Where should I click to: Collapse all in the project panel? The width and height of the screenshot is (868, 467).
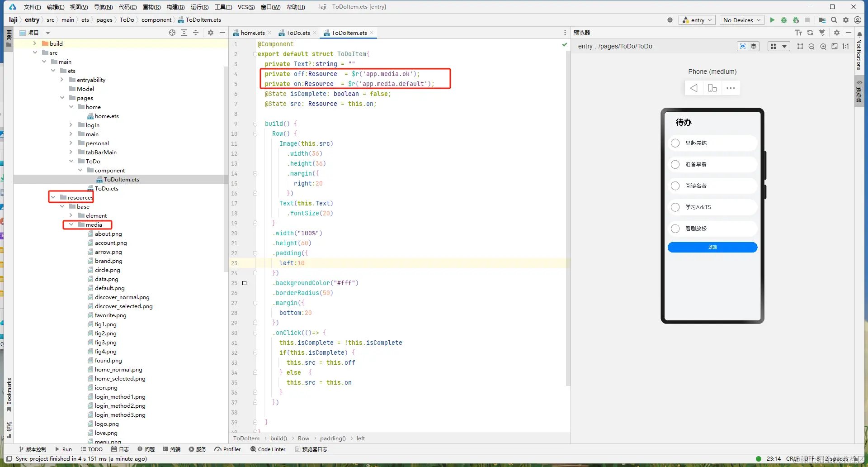(196, 33)
